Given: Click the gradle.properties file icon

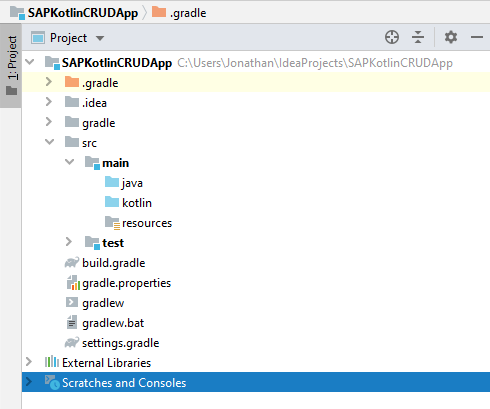Looking at the screenshot, I should point(73,283).
